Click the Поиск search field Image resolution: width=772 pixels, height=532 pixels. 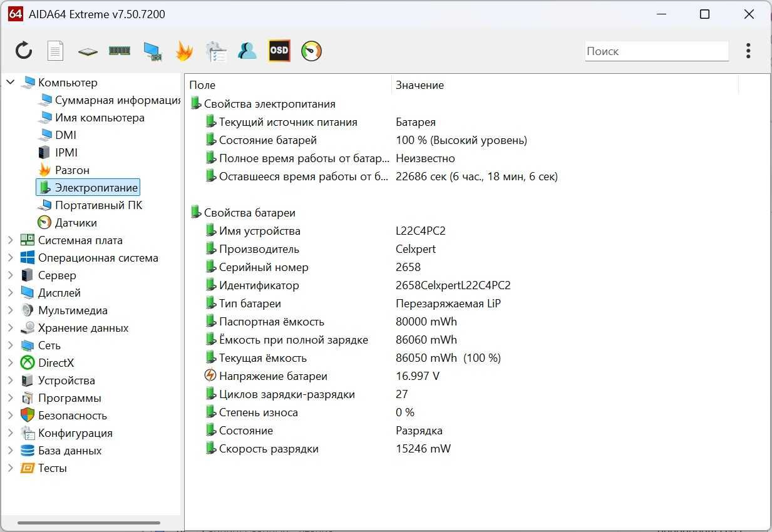tap(657, 51)
